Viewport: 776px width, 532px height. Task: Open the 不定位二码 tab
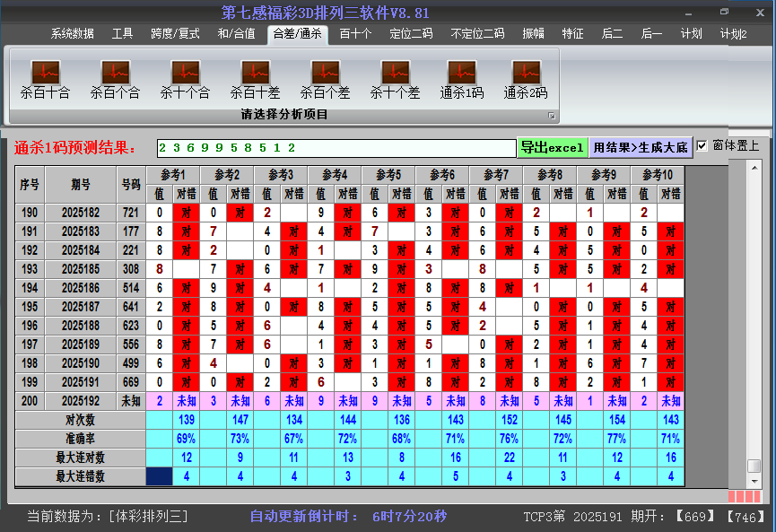[477, 34]
